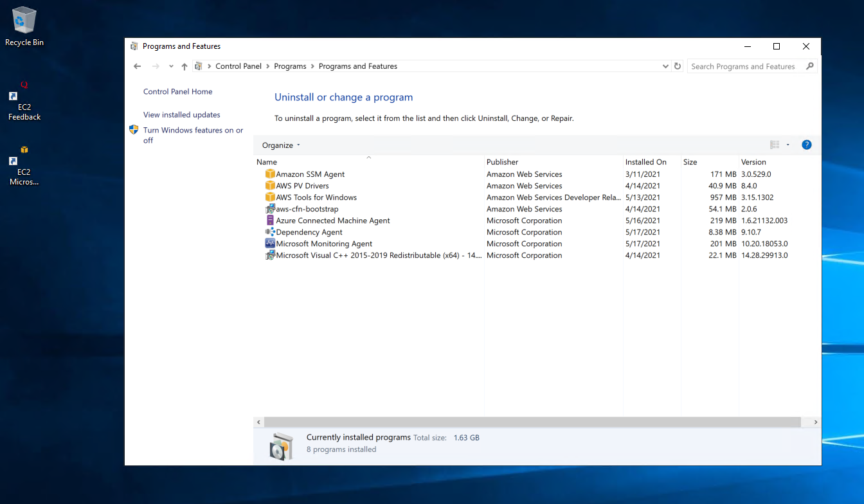This screenshot has width=864, height=504.
Task: Select AWS Tools for Windows entry
Action: [316, 197]
